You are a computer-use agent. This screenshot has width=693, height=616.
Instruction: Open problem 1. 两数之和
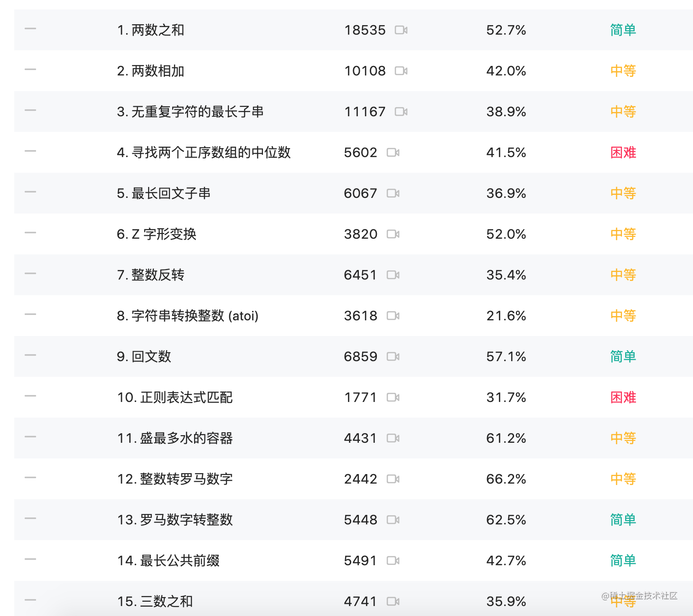tap(150, 30)
